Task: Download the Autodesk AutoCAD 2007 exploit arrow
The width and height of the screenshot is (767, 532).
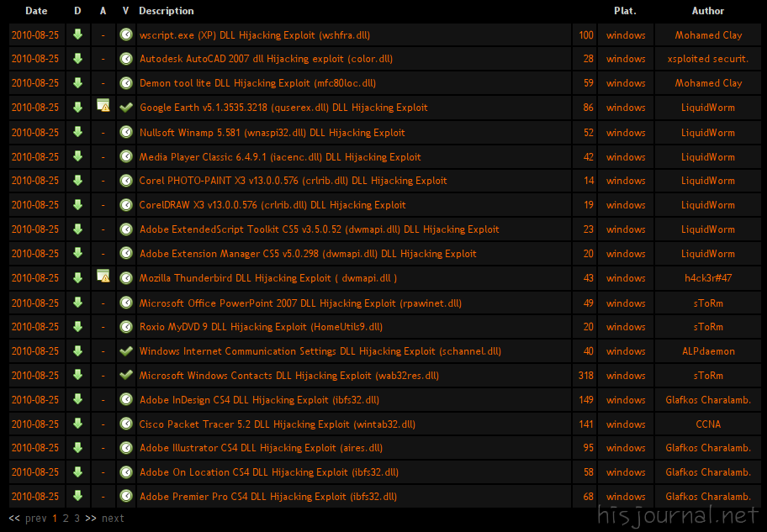Action: coord(77,58)
